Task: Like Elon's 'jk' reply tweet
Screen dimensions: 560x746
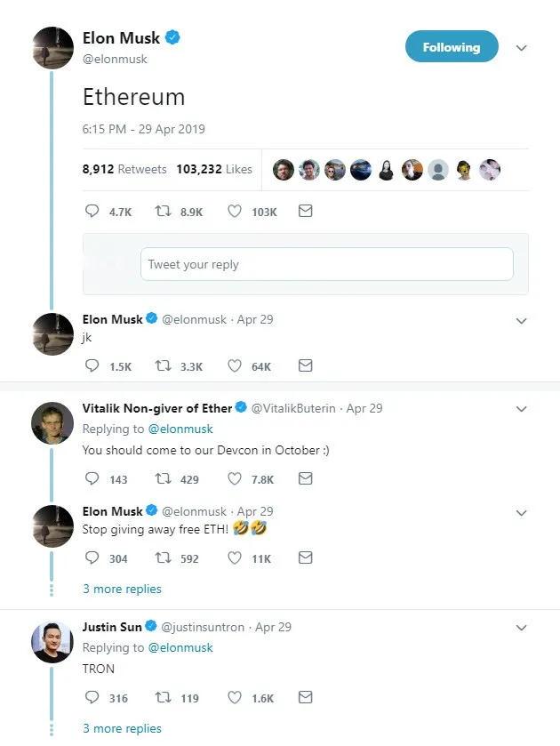Action: 235,365
